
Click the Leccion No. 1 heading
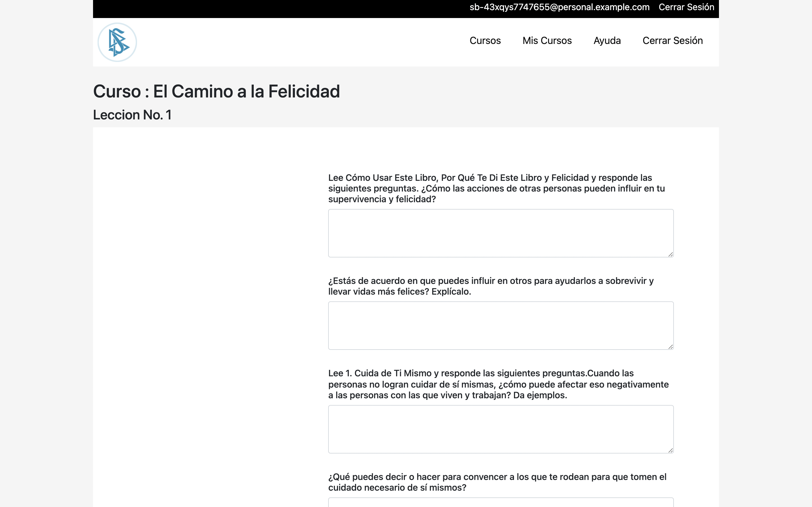tap(132, 115)
